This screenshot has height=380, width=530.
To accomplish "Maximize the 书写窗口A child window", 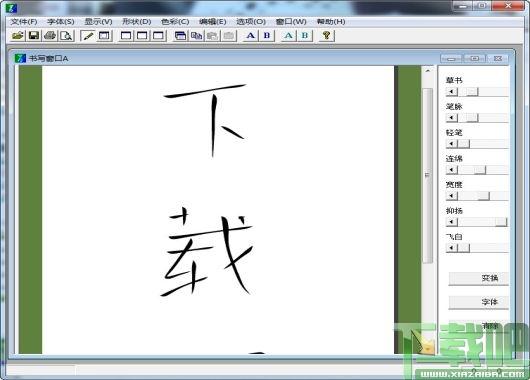I will 475,58.
